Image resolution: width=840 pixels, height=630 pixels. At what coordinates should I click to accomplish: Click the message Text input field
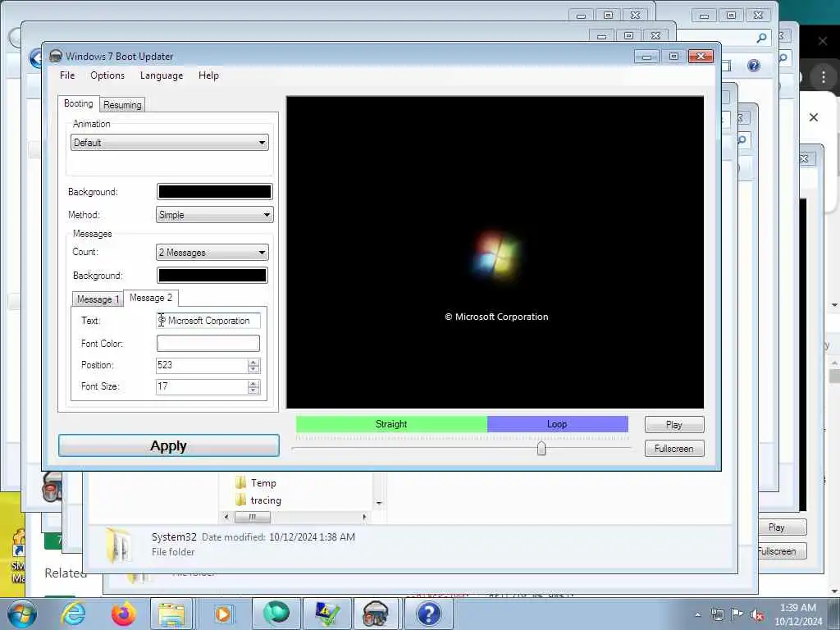point(208,321)
